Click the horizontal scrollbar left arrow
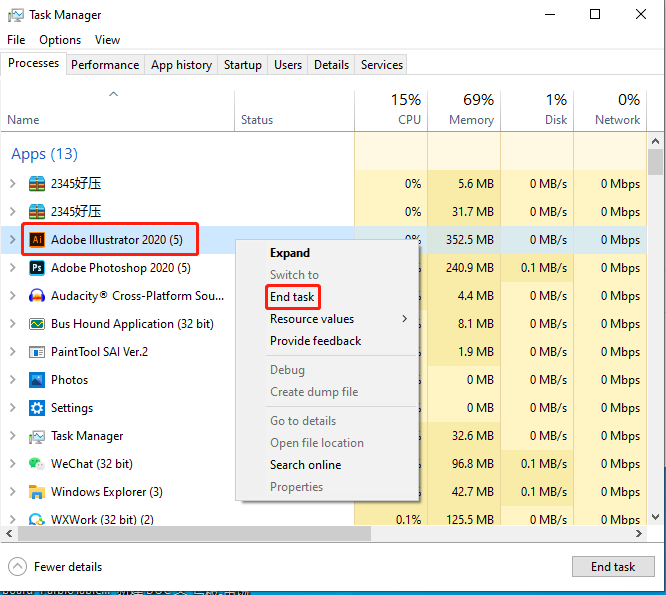This screenshot has height=595, width=666. click(x=9, y=533)
